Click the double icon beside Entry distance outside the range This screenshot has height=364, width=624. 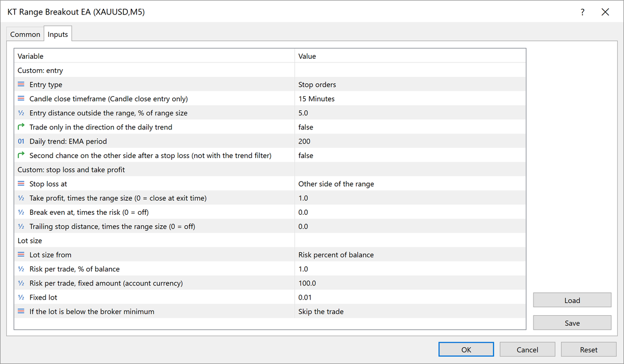point(21,113)
